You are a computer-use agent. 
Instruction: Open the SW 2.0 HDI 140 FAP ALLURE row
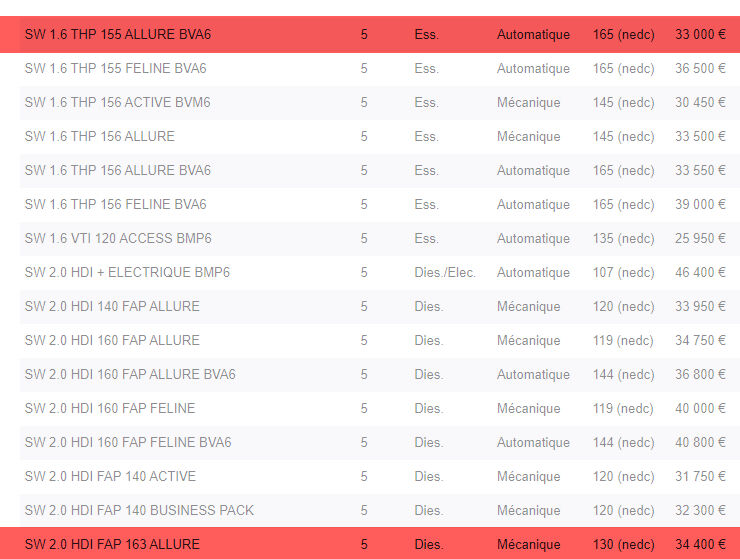click(380, 306)
